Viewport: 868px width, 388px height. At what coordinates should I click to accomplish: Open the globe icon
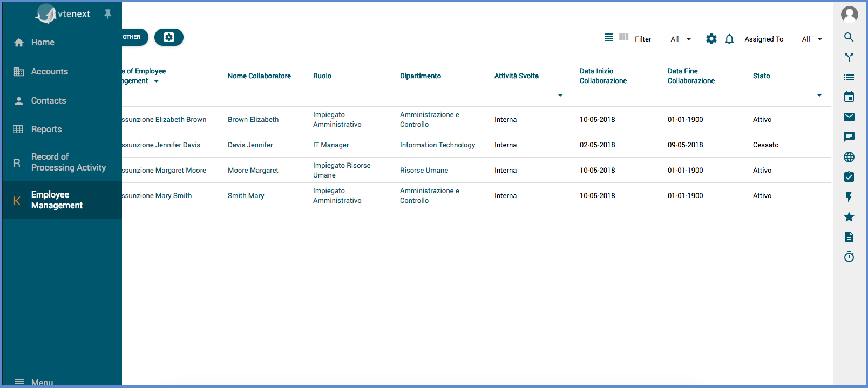click(x=849, y=157)
